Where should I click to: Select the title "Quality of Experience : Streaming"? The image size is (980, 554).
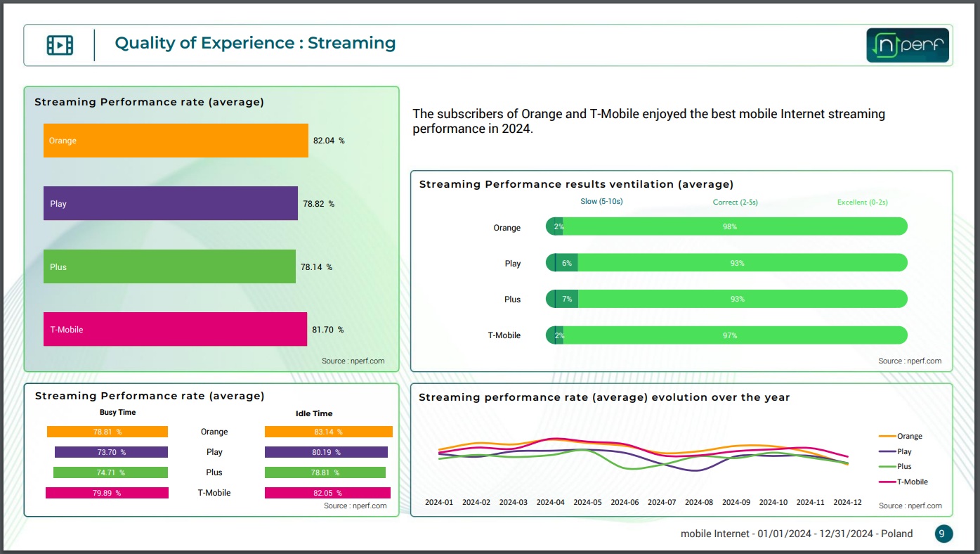click(x=255, y=43)
